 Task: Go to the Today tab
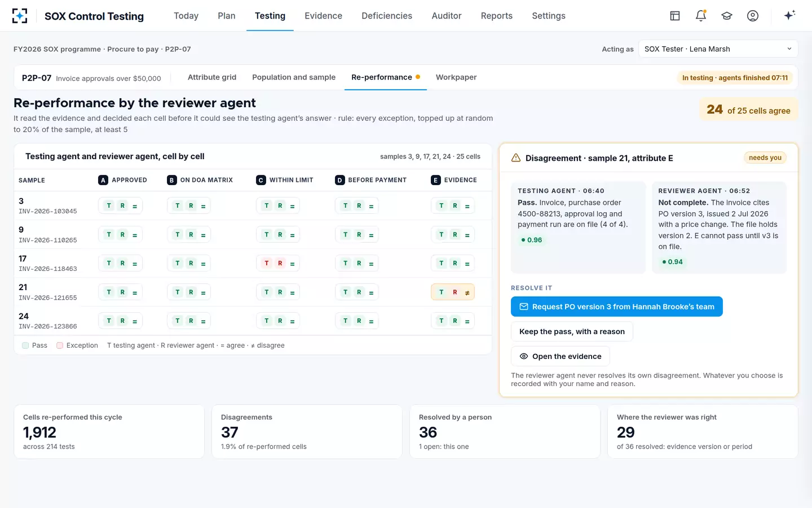pyautogui.click(x=186, y=16)
